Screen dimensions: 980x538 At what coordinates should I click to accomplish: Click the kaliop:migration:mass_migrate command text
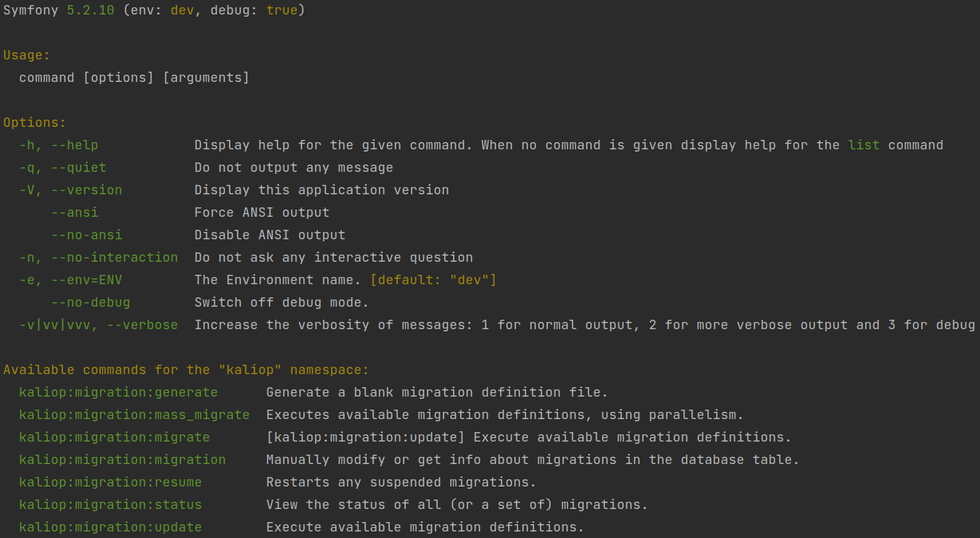tap(134, 415)
